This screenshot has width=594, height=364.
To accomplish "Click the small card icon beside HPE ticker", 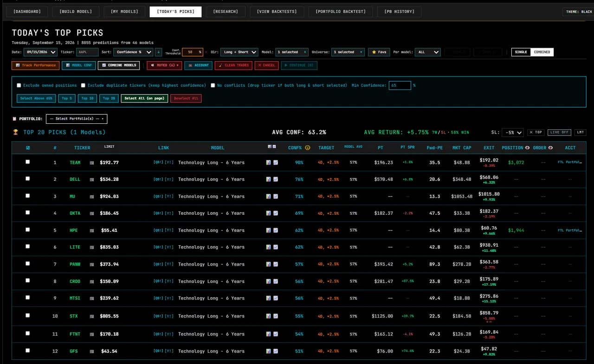I will click(92, 230).
